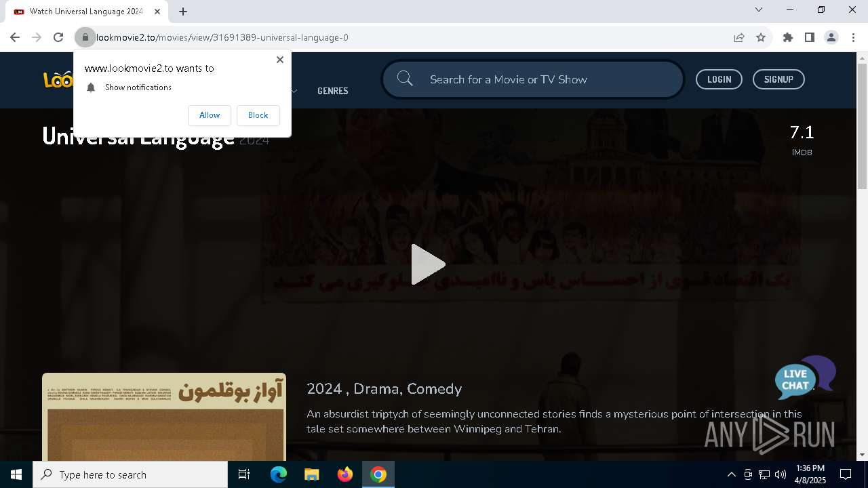This screenshot has height=488, width=868.
Task: Click the search magnifier icon
Action: coord(405,79)
